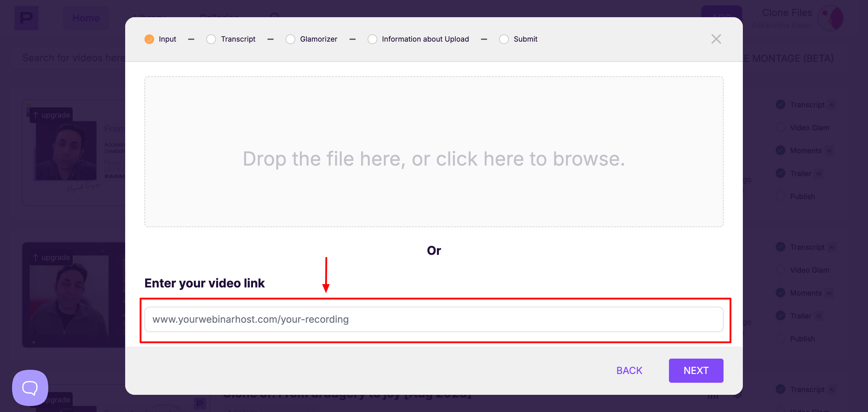
Task: Toggle first video's Video Glam circle
Action: pyautogui.click(x=781, y=128)
